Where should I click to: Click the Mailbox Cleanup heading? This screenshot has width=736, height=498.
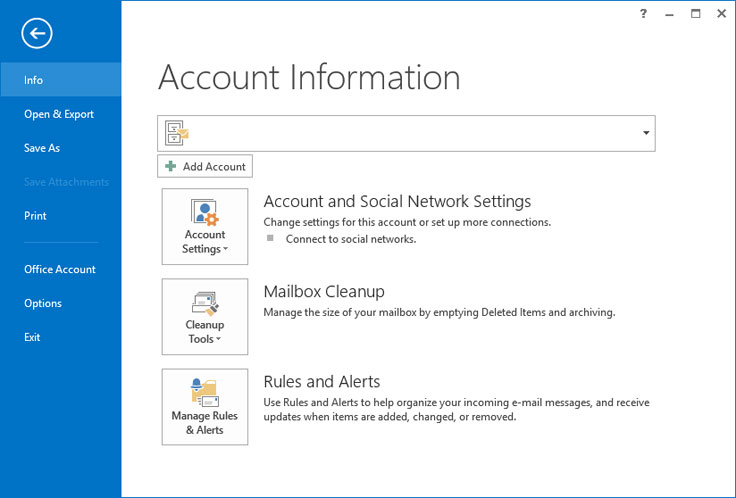324,291
